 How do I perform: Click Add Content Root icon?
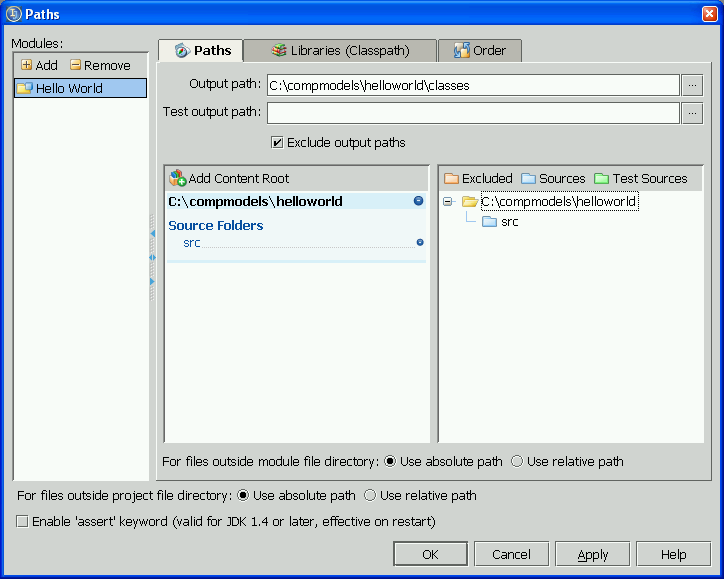pos(178,178)
